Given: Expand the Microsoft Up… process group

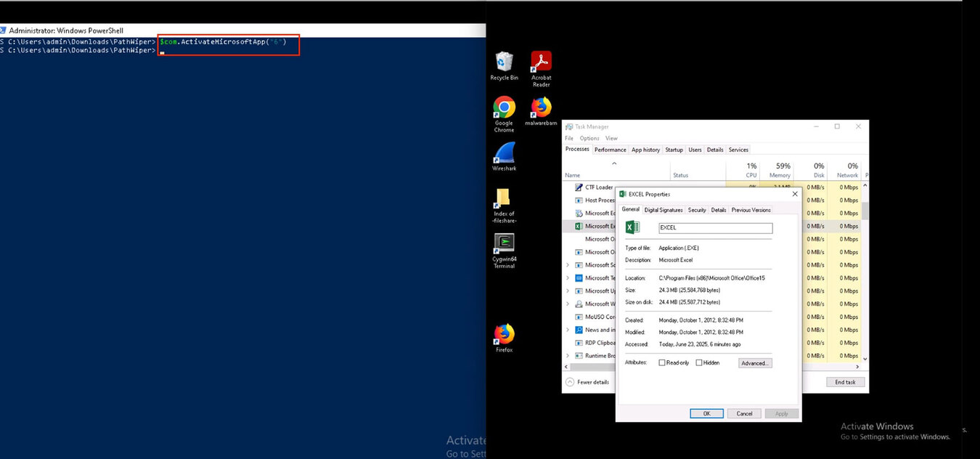Looking at the screenshot, I should [x=568, y=291].
